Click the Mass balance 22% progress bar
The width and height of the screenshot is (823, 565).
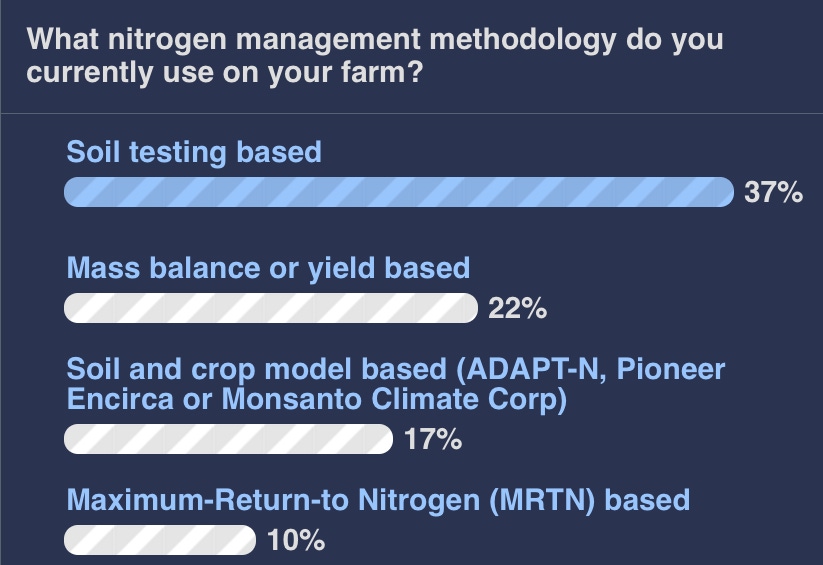pyautogui.click(x=271, y=308)
